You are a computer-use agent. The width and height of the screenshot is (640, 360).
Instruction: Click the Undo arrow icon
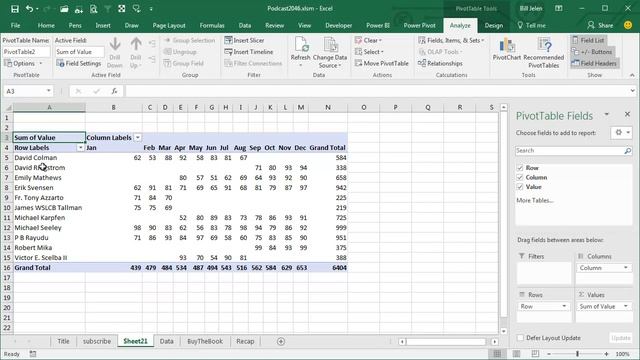point(29,9)
